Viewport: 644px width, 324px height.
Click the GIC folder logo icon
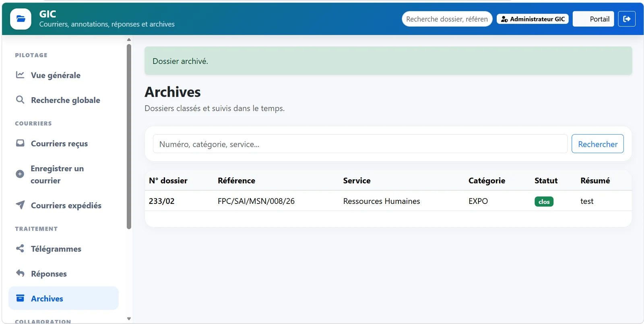click(x=21, y=19)
